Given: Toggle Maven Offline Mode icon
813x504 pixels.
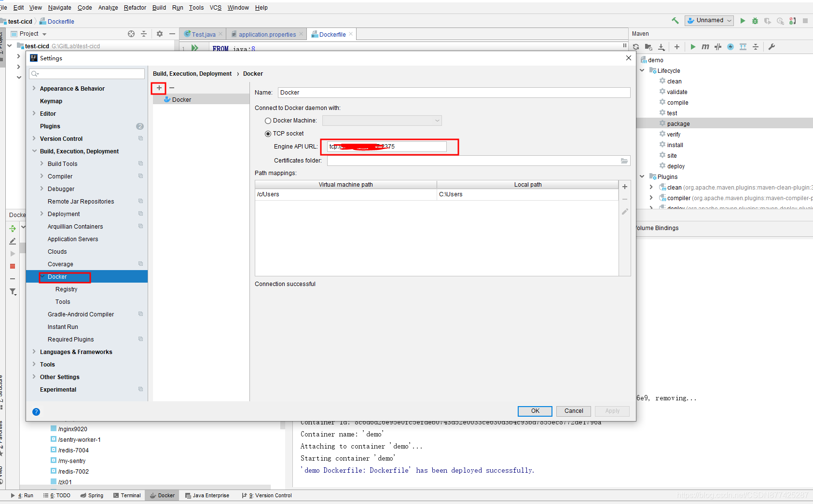Looking at the screenshot, I should click(718, 47).
